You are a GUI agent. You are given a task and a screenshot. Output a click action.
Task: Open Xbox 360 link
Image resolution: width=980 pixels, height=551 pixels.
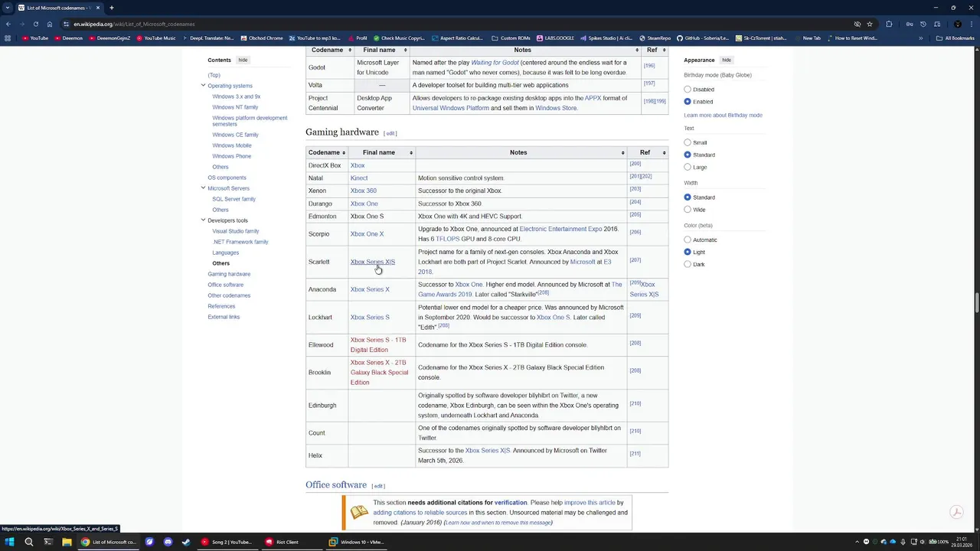tap(364, 191)
